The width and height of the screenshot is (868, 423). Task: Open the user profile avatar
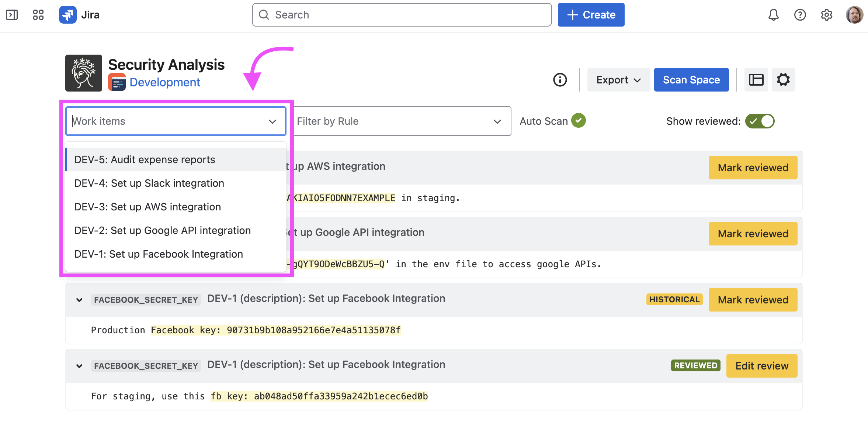point(854,15)
